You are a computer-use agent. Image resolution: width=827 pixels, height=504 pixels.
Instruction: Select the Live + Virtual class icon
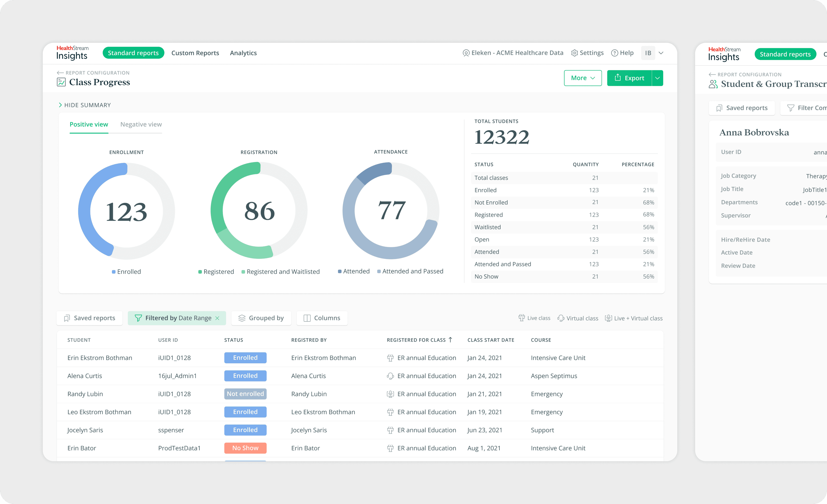[x=608, y=318]
